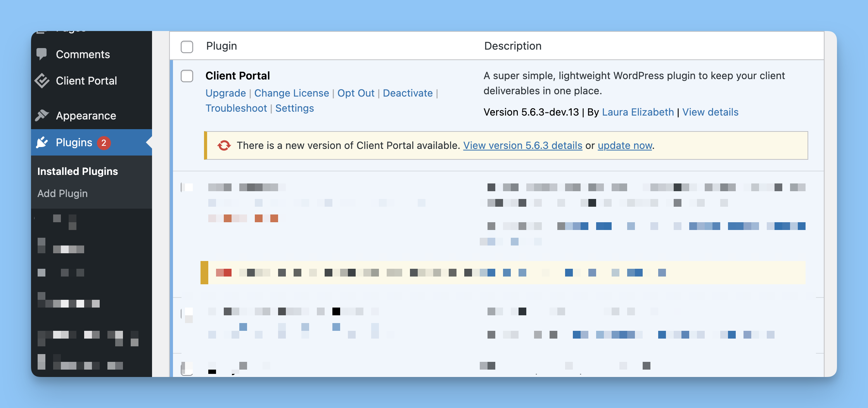Click the Plugins update count badge
This screenshot has width=868, height=408.
[x=104, y=143]
